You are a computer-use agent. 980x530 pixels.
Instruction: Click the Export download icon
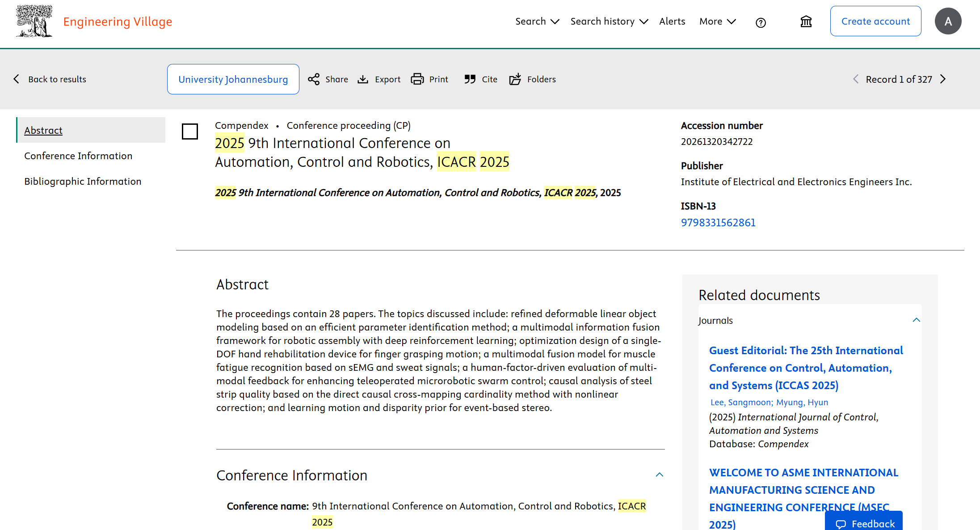pyautogui.click(x=363, y=79)
